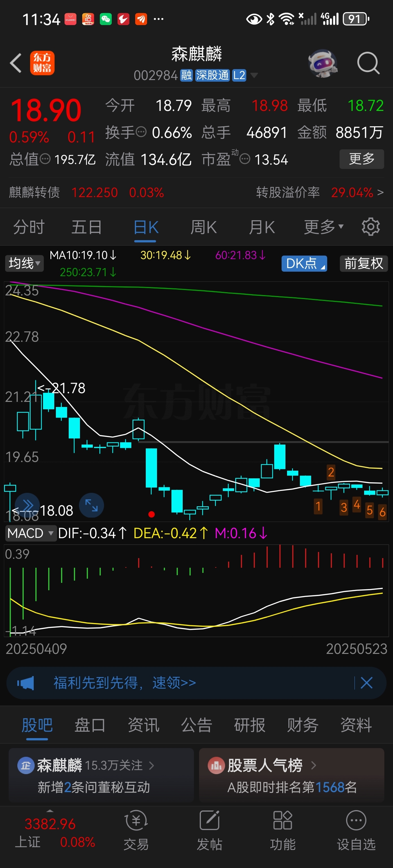Open the 均线 indicator dropdown

tap(24, 263)
